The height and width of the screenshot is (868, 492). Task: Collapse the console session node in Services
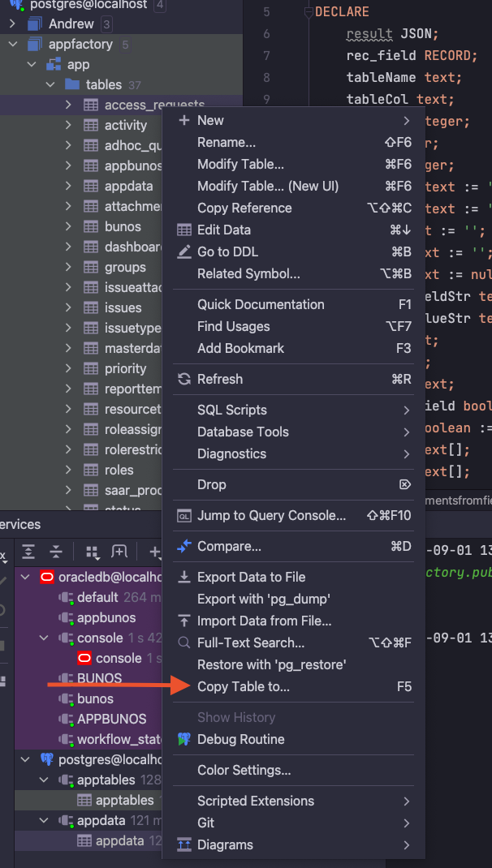[x=44, y=638]
